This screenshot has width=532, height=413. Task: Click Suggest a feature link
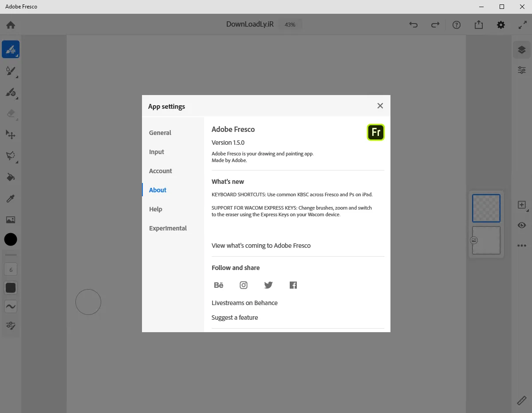pos(234,318)
